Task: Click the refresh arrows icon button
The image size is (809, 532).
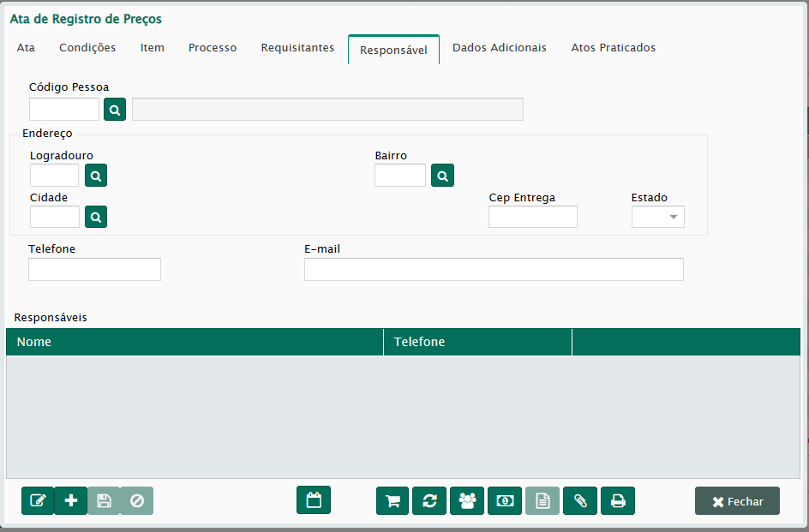Action: pyautogui.click(x=430, y=501)
